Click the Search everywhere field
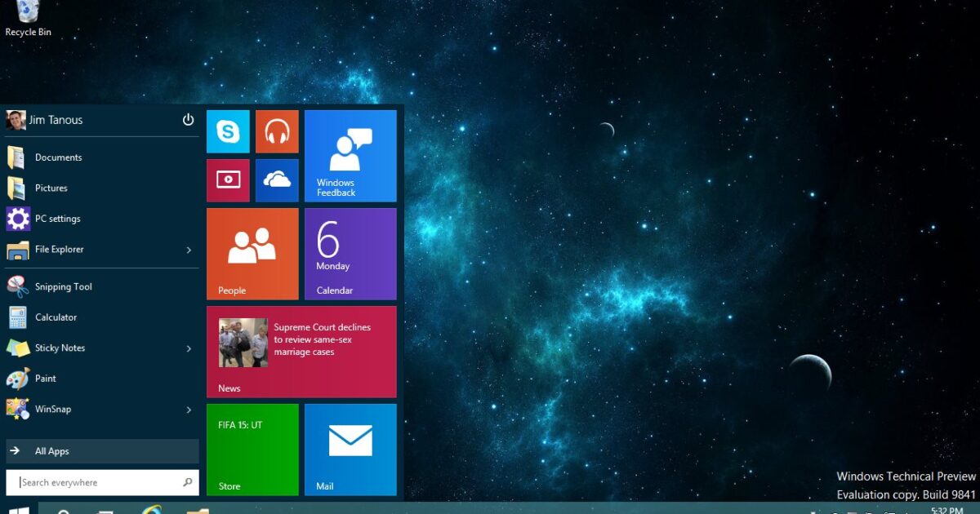The width and height of the screenshot is (980, 514). (102, 482)
